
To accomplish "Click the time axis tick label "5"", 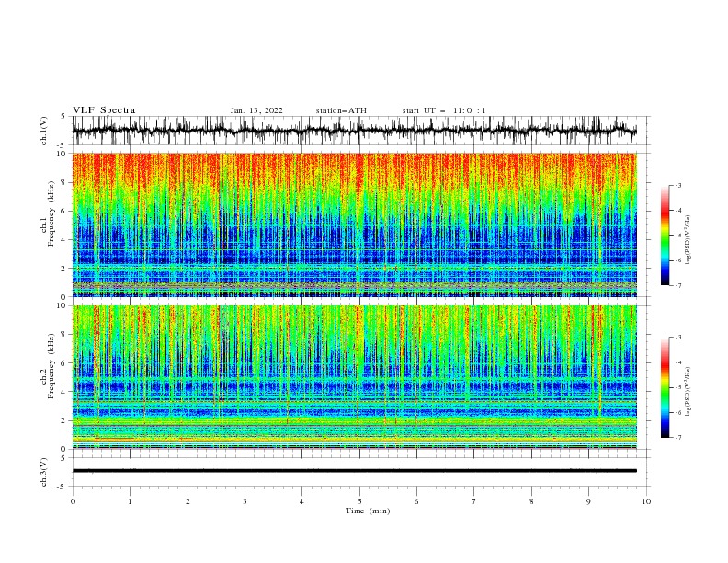I will [x=359, y=501].
